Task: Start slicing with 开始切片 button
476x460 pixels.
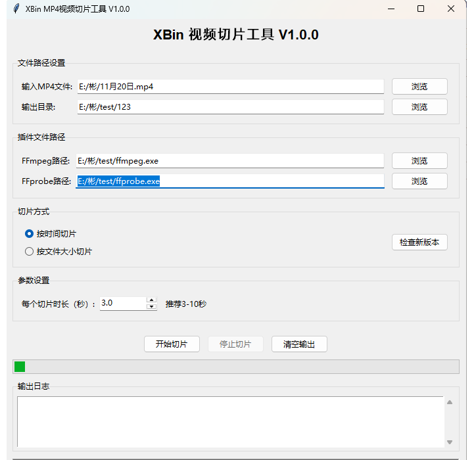Action: click(171, 344)
